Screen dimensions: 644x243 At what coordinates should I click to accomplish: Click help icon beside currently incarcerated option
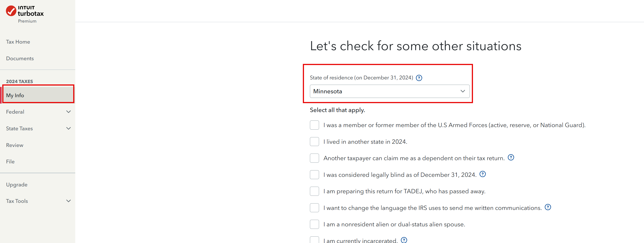pyautogui.click(x=404, y=240)
